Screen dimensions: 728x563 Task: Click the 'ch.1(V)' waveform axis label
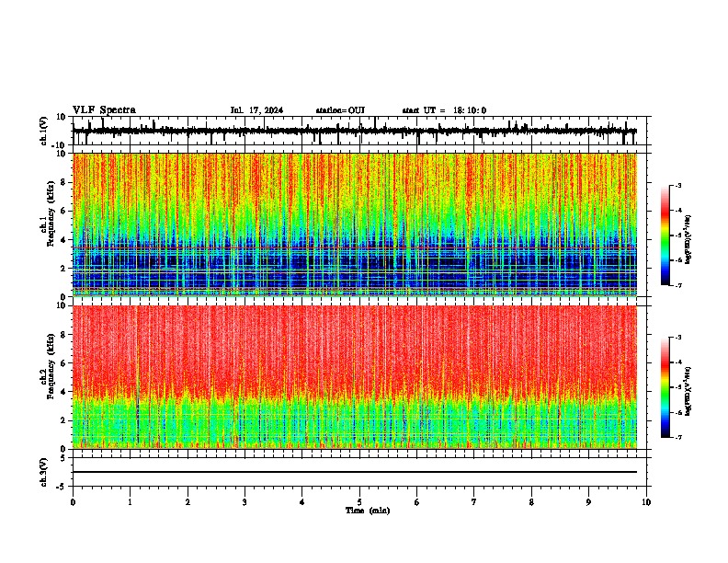(x=44, y=131)
